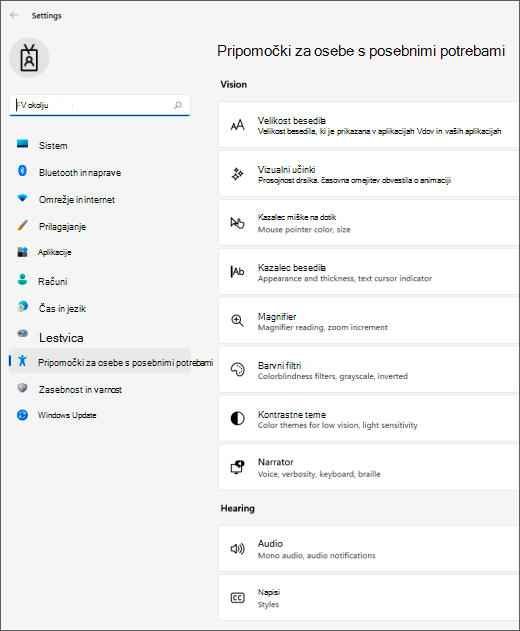This screenshot has height=631, width=520.
Task: Click the Narrator icon
Action: coord(237,467)
